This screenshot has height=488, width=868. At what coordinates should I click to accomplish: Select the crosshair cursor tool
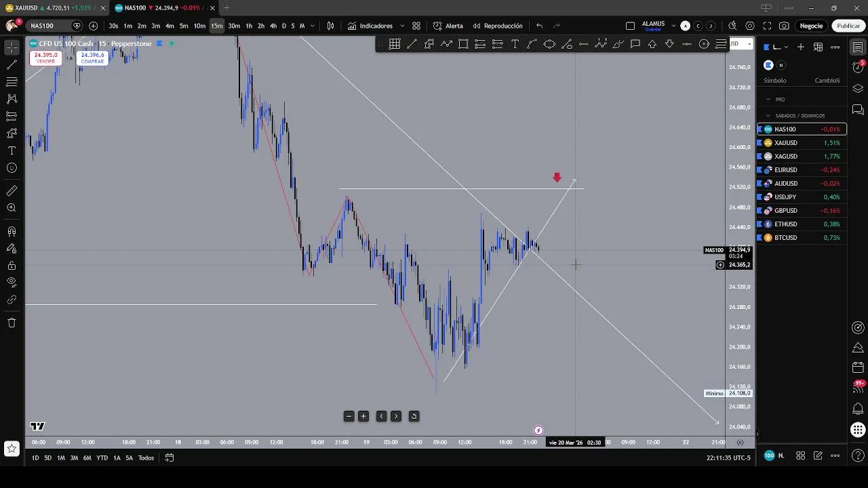click(12, 47)
